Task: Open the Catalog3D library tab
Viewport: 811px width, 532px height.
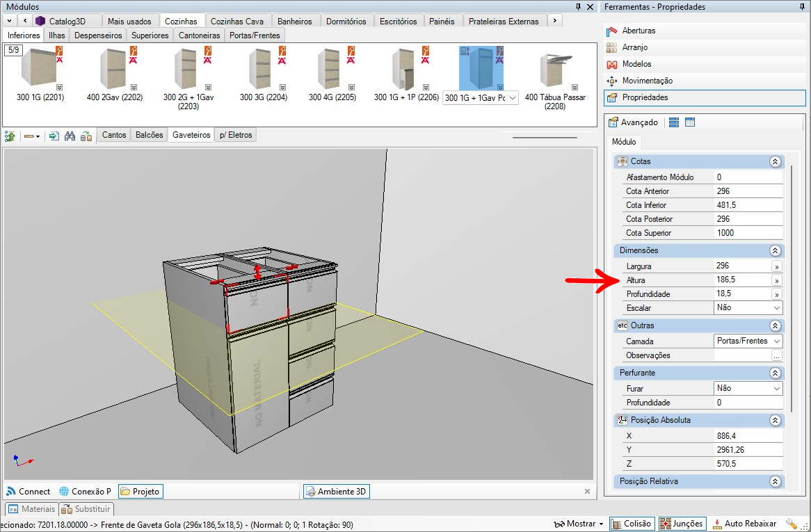Action: pos(67,21)
